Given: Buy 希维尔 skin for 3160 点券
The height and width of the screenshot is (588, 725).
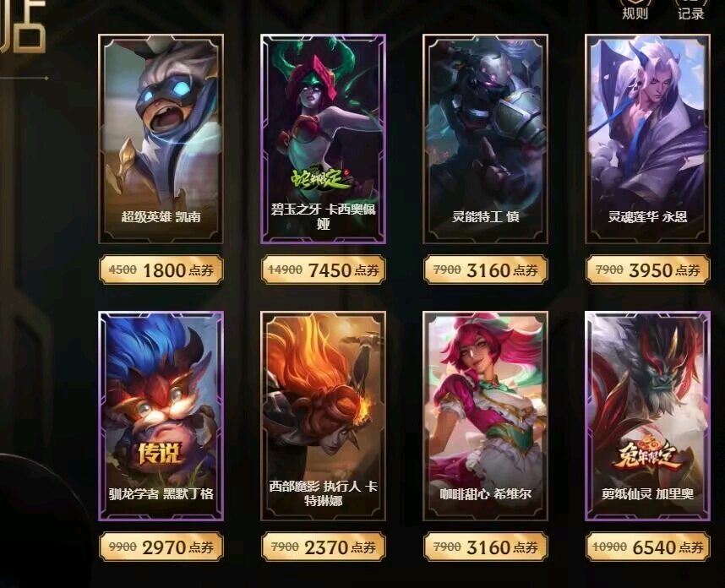Looking at the screenshot, I should pos(486,547).
